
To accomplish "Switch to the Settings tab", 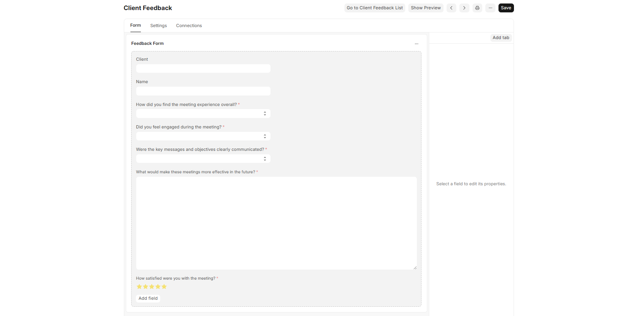I will (x=158, y=26).
